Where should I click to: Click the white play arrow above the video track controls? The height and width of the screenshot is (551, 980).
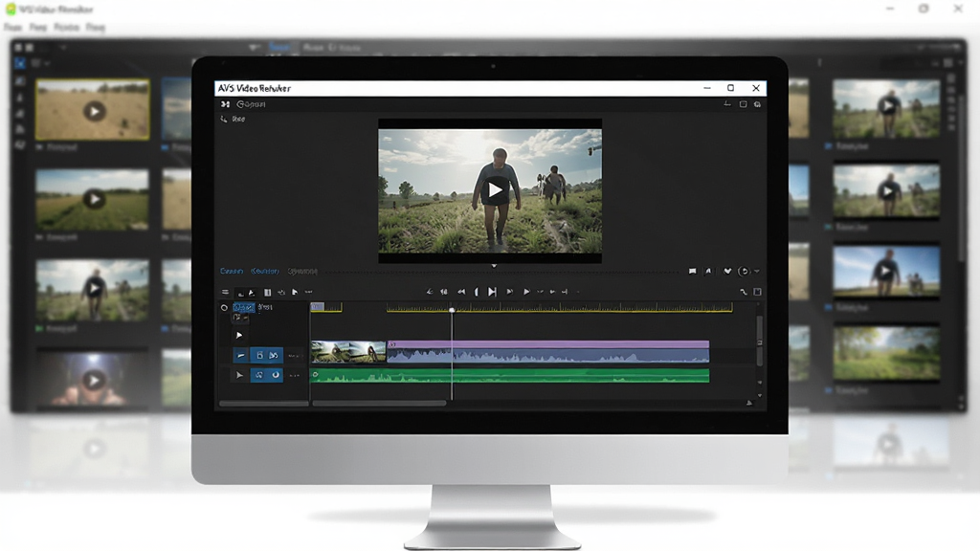[238, 335]
